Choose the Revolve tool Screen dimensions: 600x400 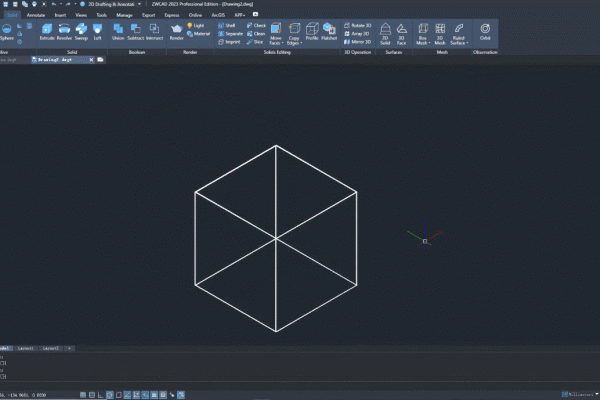(x=64, y=32)
